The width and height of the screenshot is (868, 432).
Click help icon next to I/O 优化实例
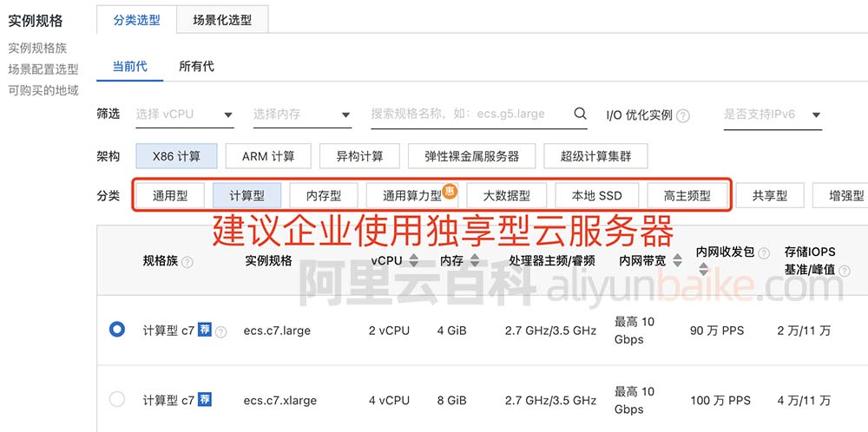click(x=683, y=115)
